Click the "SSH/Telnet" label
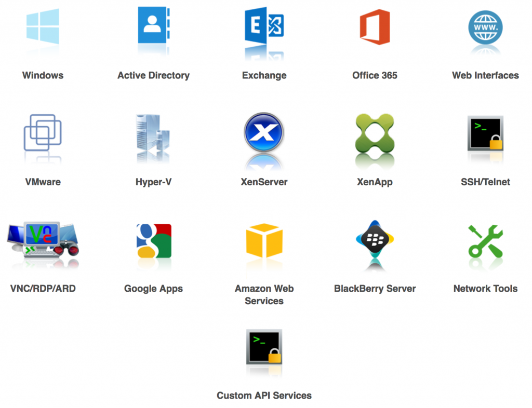This screenshot has width=532, height=408. pyautogui.click(x=486, y=182)
